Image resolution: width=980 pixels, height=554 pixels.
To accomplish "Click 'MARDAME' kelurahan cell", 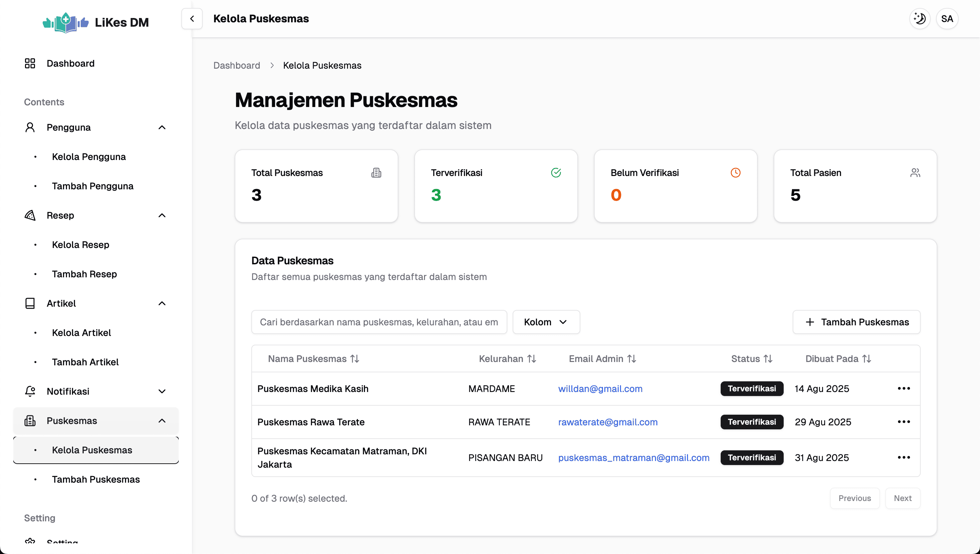I will click(x=492, y=388).
